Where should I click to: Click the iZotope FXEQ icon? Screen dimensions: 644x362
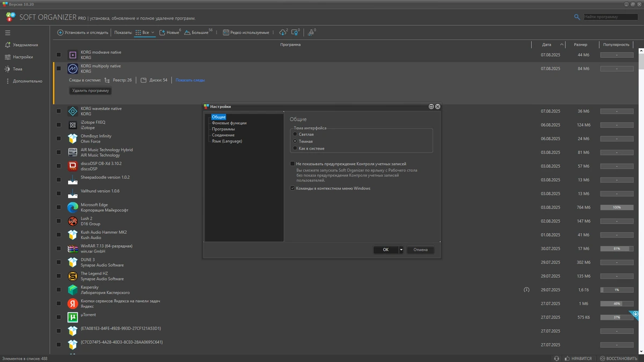click(72, 125)
